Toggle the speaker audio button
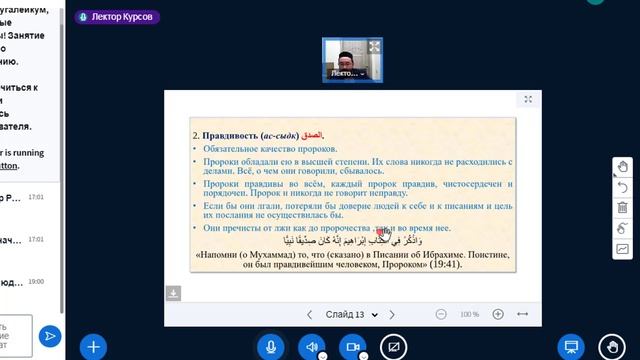This screenshot has height=360, width=640. click(x=311, y=347)
